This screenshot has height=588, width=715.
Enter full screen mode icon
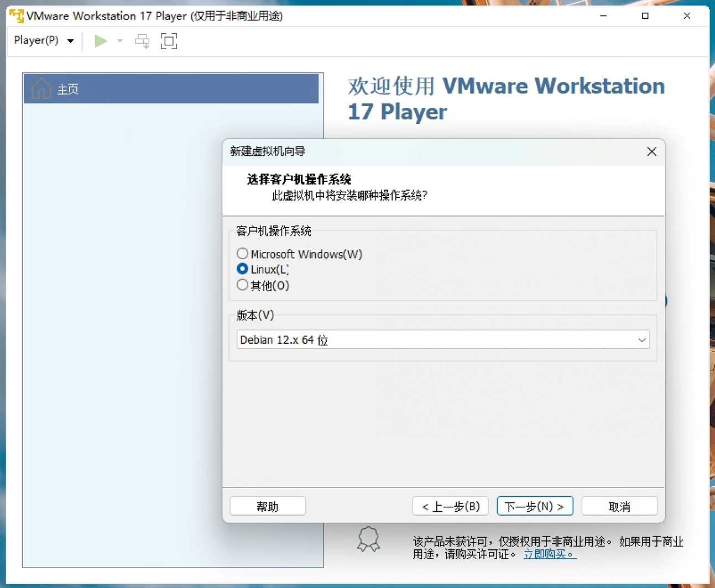169,41
